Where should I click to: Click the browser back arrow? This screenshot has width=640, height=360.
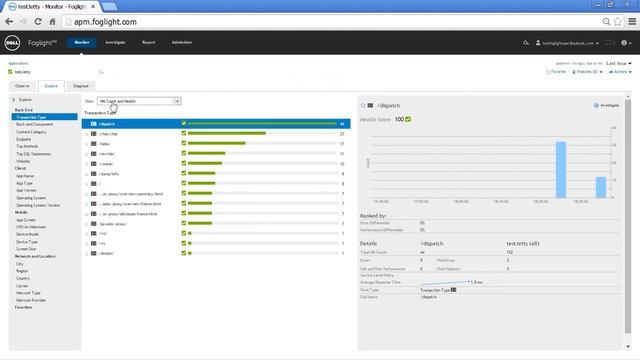point(9,22)
